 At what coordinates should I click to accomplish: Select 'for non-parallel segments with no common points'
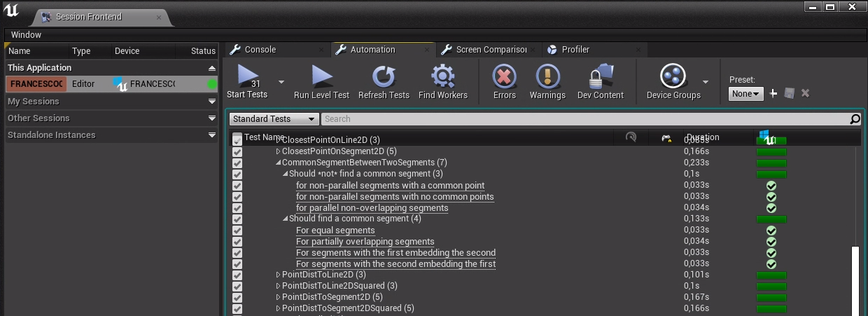[395, 197]
